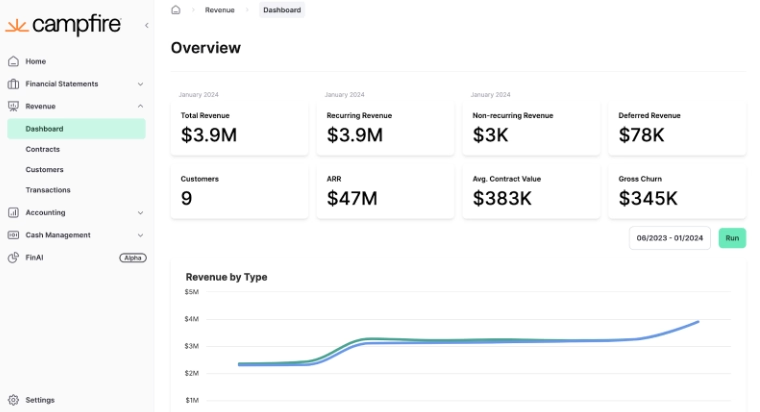
Task: Click the Home house icon in sidebar
Action: pos(14,61)
